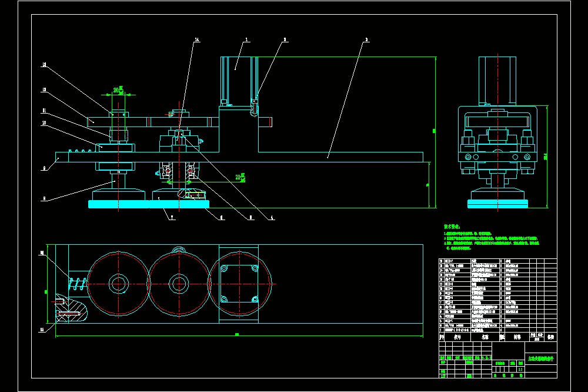Viewport: 588px width, 392px height.
Task: Click the green technical requirements heading
Action: click(x=452, y=227)
